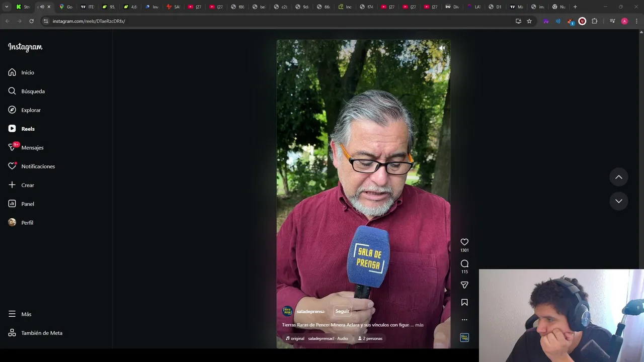Open Chrome tab search dropdown
The image size is (644, 362).
(x=7, y=7)
